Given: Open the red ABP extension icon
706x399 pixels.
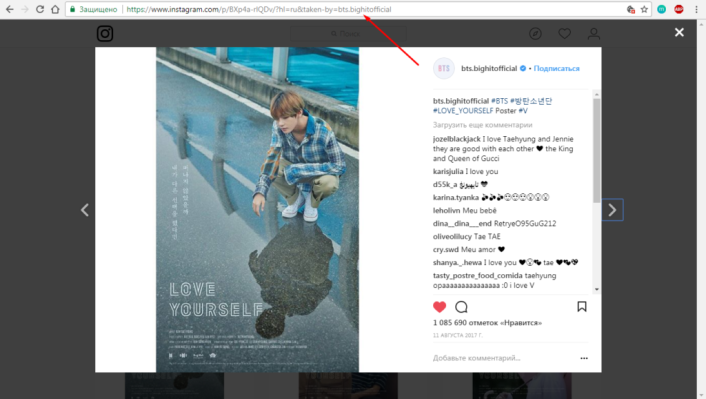Looking at the screenshot, I should click(679, 9).
